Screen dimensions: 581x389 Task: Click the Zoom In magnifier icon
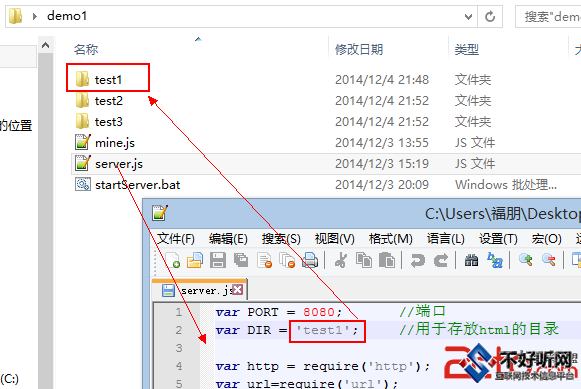point(525,260)
